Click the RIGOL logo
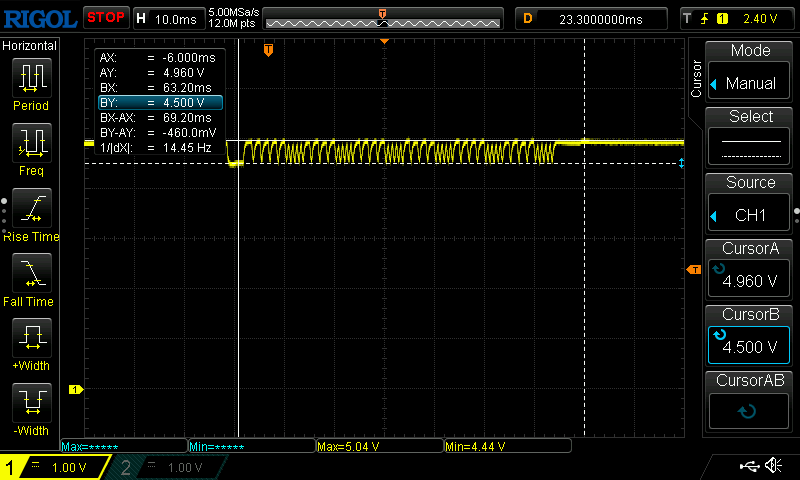This screenshot has height=480, width=800. click(40, 19)
